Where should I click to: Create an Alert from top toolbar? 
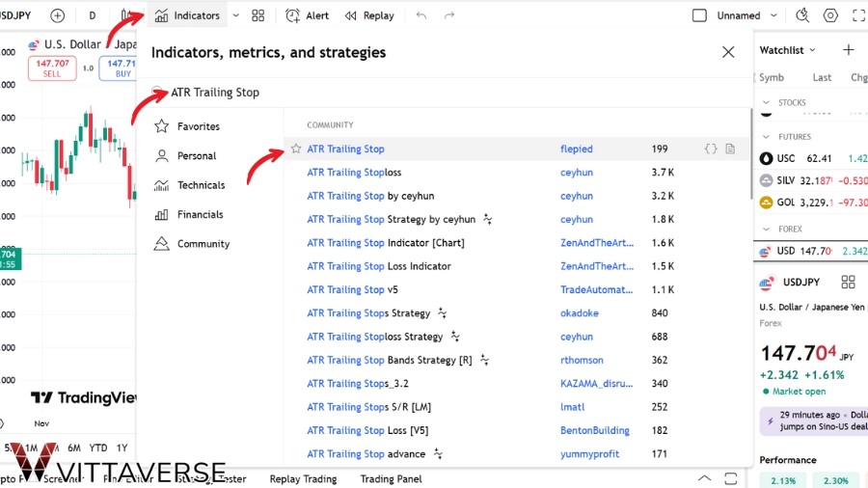click(x=308, y=15)
